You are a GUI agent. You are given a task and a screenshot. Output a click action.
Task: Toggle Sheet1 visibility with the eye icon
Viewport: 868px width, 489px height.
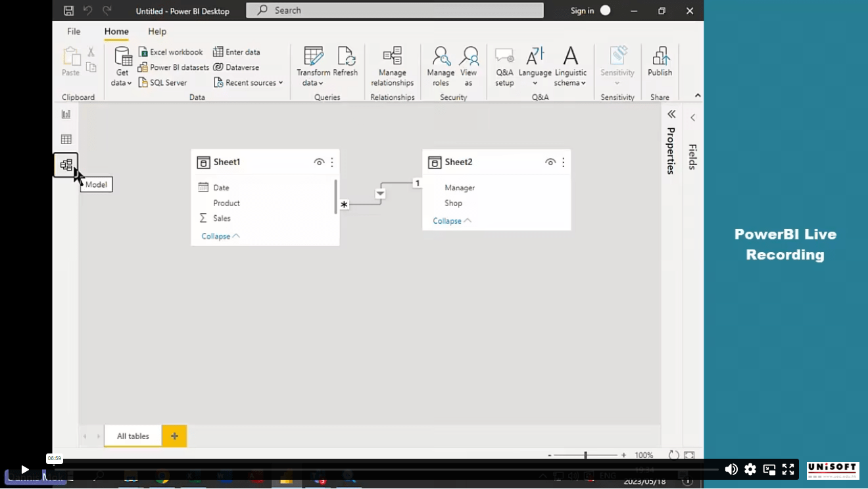pos(319,162)
